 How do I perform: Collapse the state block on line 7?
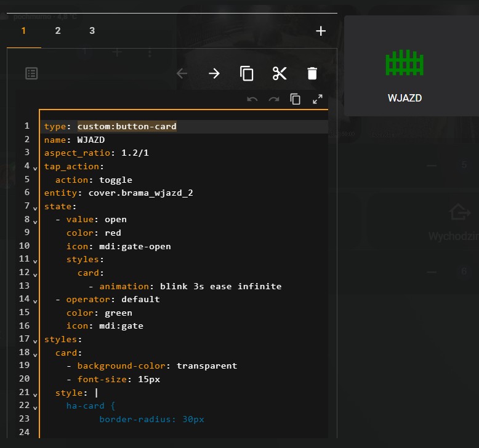tap(34, 207)
